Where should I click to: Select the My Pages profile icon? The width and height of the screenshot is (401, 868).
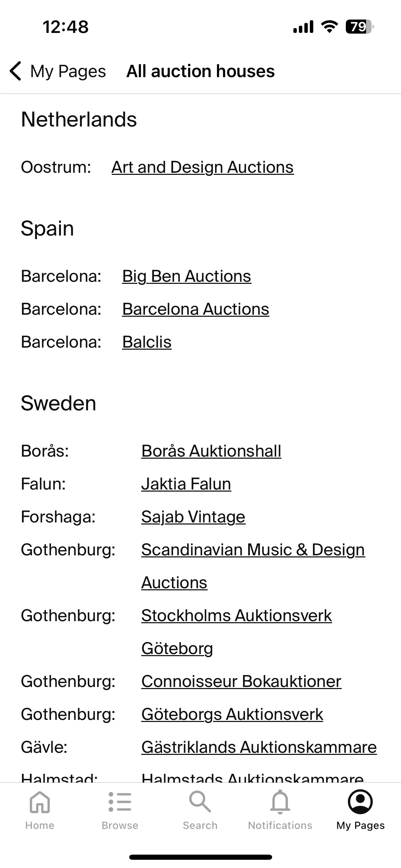coord(360,802)
